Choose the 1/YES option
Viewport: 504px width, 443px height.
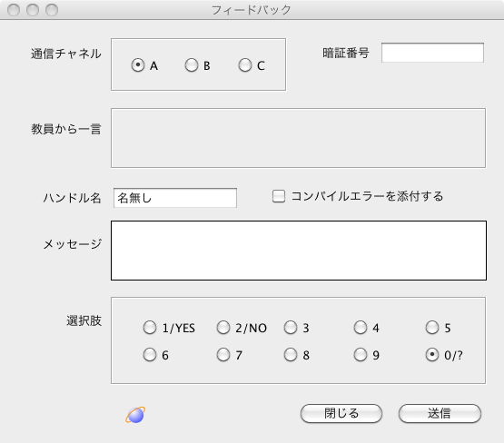(x=150, y=328)
